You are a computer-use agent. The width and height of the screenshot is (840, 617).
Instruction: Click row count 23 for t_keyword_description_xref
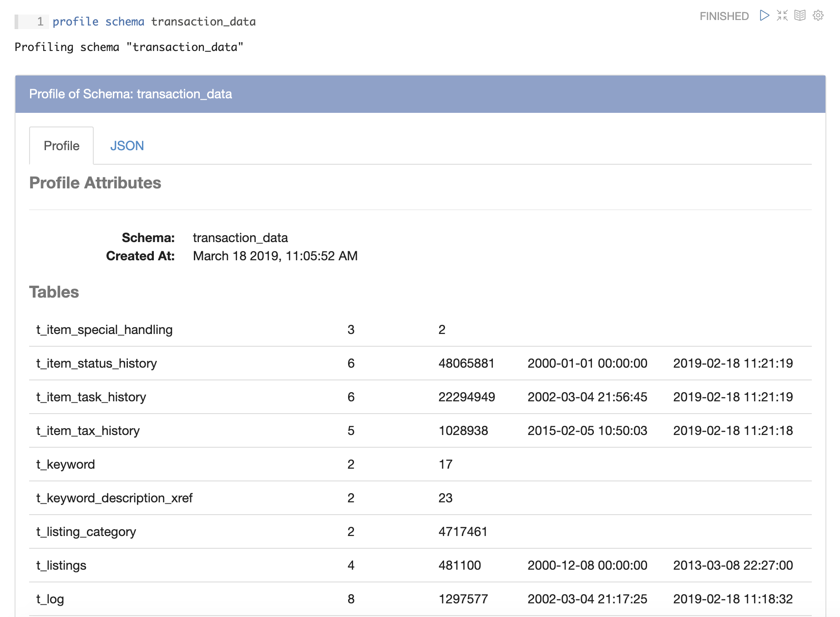(x=445, y=498)
